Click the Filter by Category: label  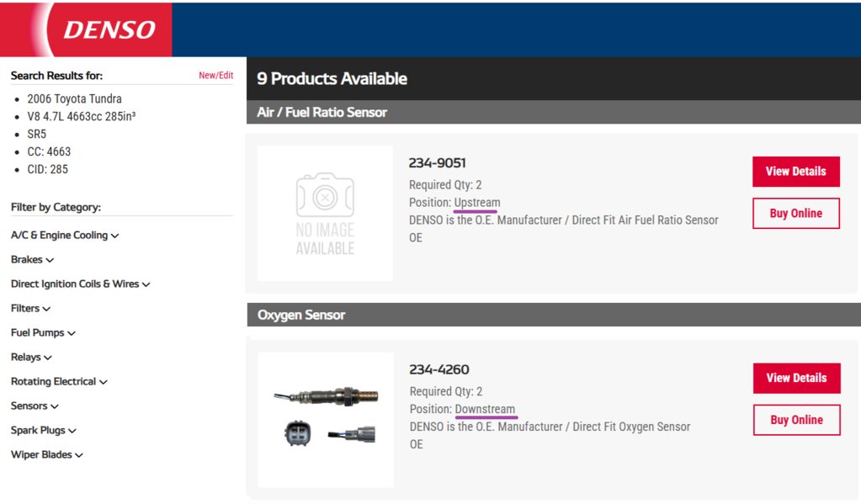click(x=56, y=207)
